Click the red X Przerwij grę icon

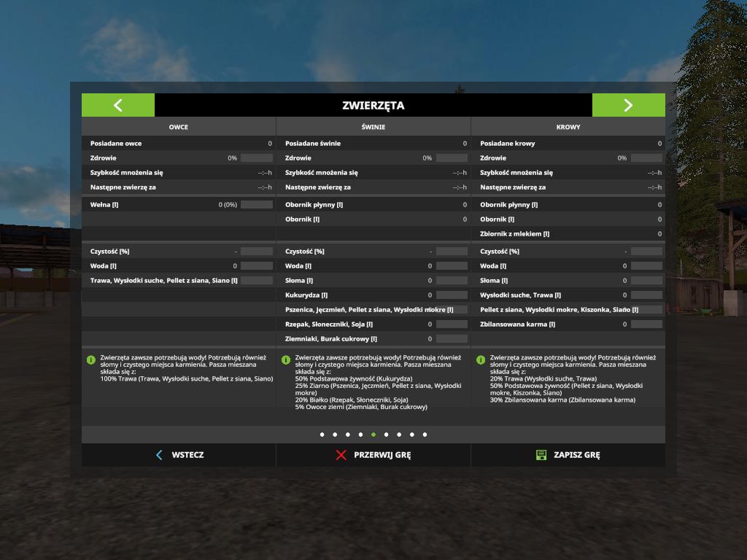click(341, 455)
